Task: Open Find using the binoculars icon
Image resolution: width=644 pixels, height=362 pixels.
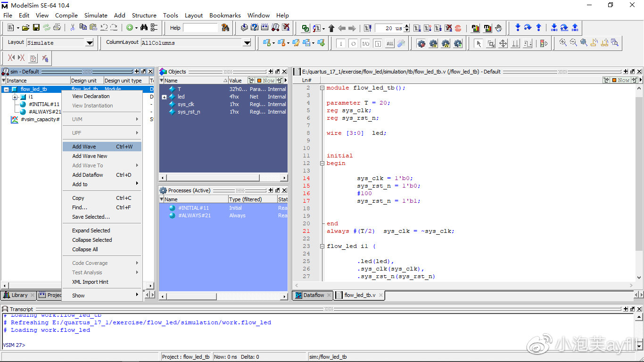Action: pos(144,27)
